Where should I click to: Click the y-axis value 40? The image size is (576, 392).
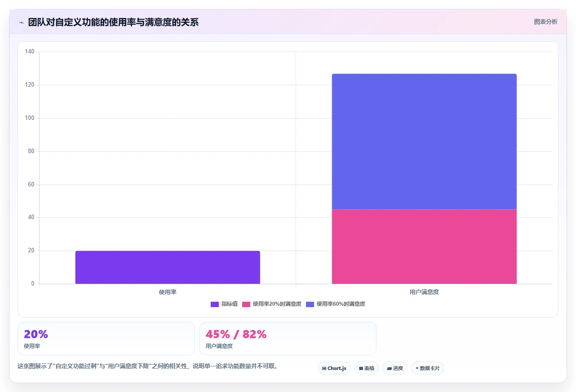31,217
